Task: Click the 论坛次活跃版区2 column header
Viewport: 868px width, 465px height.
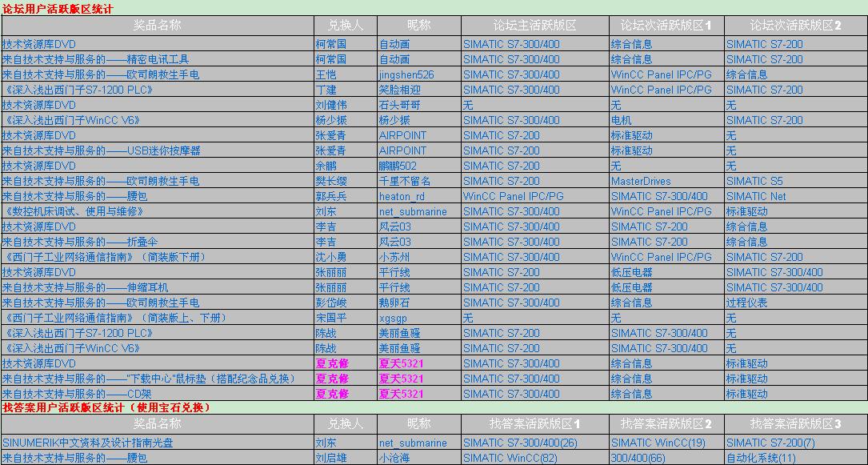Action: tap(795, 25)
